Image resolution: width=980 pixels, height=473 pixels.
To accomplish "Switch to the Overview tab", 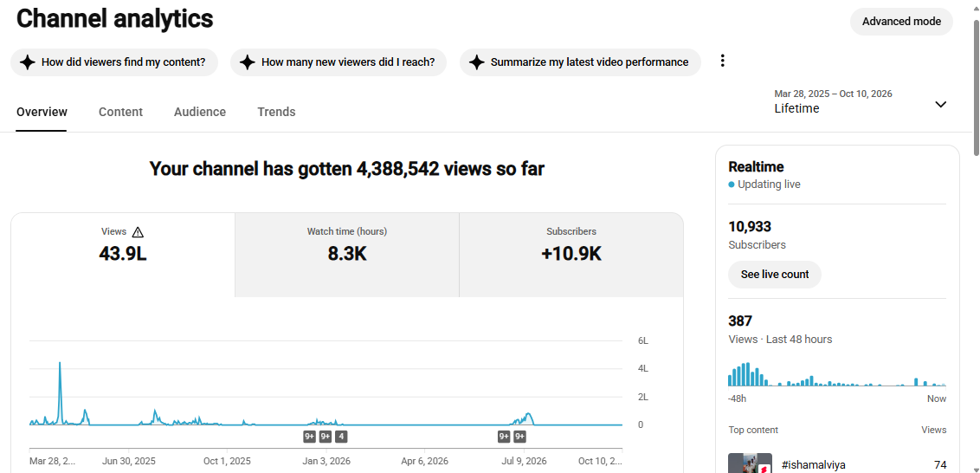I will tap(42, 112).
